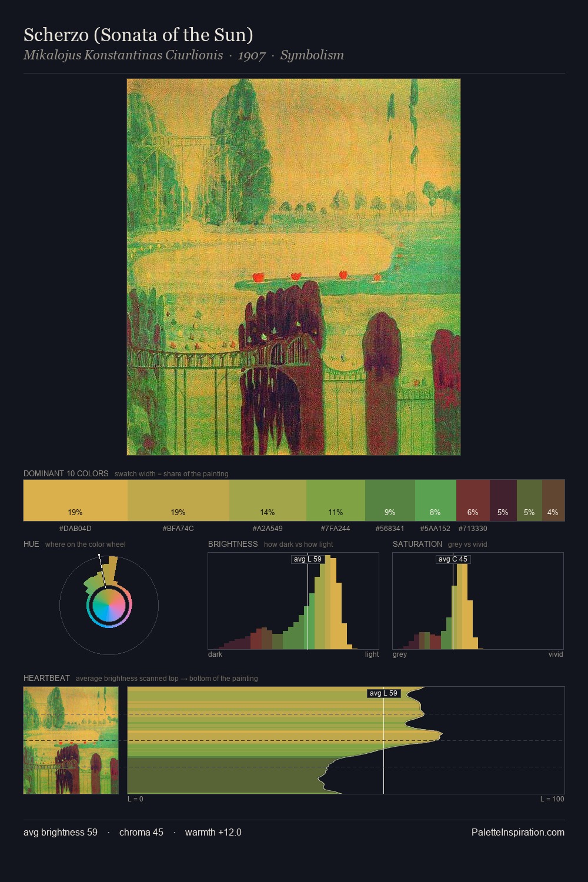Image resolution: width=588 pixels, height=882 pixels.
Task: Click the avg brightness 59 footer text
Action: click(61, 832)
